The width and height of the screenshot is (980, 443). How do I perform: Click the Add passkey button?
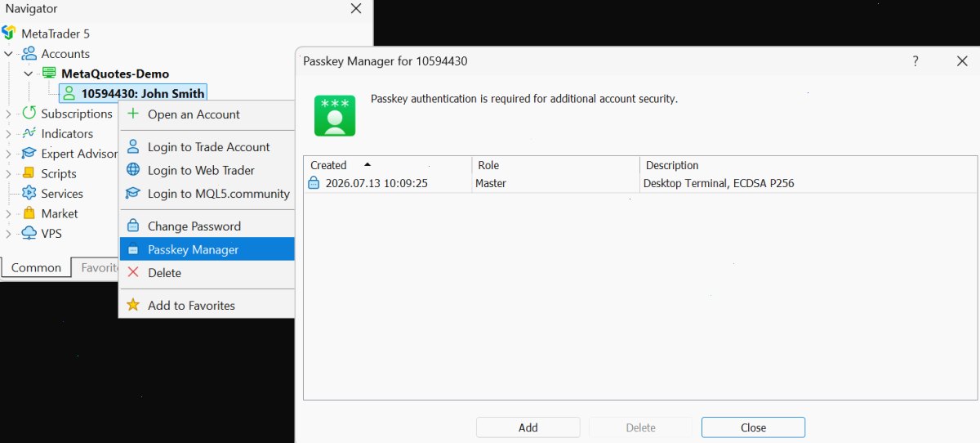click(x=528, y=427)
